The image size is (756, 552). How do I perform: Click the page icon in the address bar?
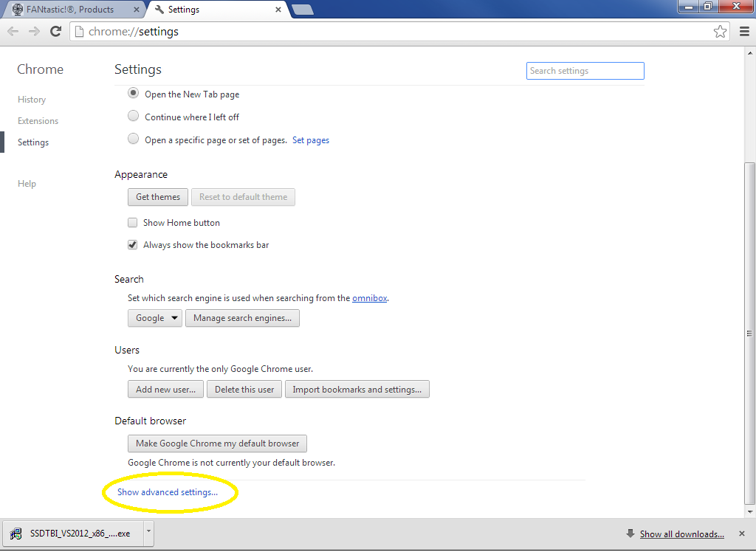80,31
